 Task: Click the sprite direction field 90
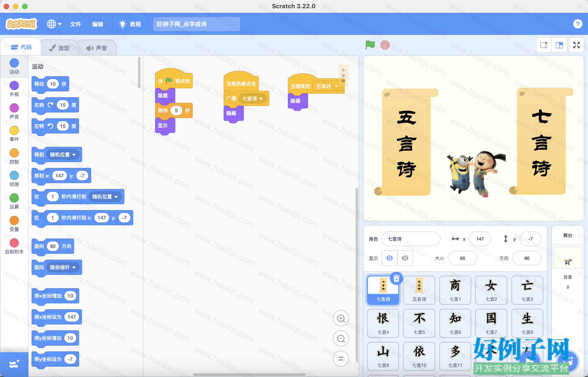coord(527,258)
